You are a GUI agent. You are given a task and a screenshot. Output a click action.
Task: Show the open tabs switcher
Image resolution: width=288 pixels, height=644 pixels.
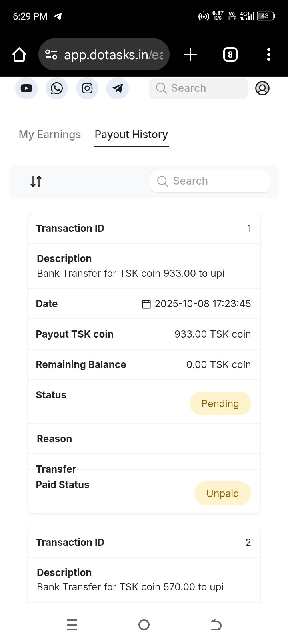[x=230, y=54]
